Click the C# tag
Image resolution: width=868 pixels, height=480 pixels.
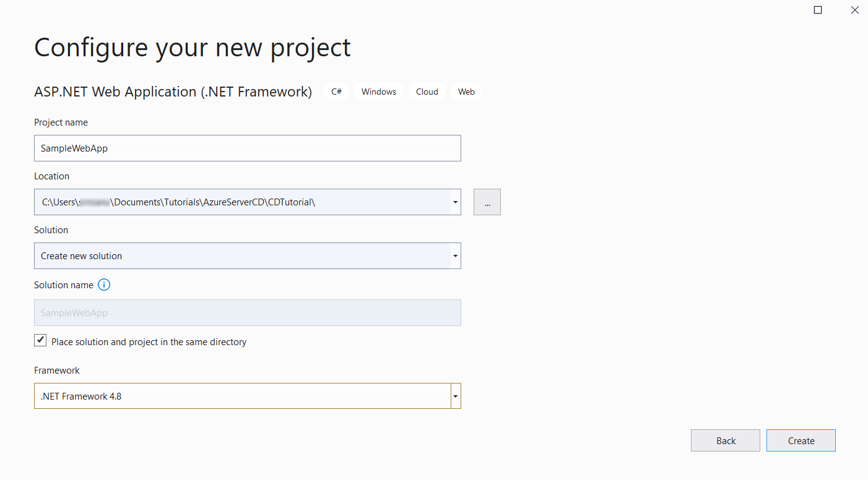click(x=336, y=92)
